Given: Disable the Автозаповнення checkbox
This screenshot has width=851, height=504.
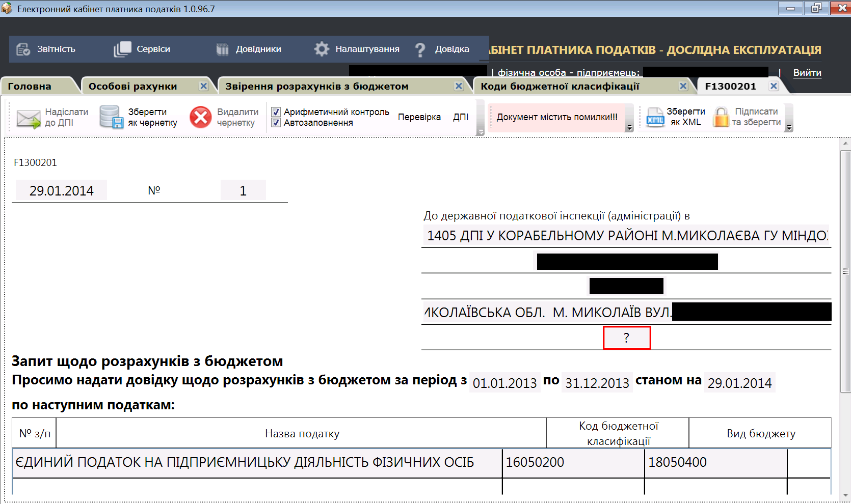Looking at the screenshot, I should [276, 123].
